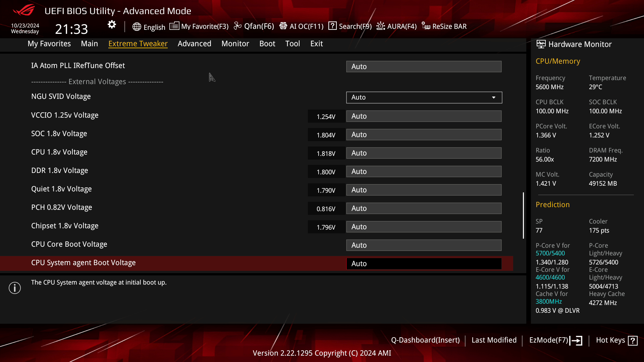
Task: Open AURA lighting control icon
Action: 380,25
